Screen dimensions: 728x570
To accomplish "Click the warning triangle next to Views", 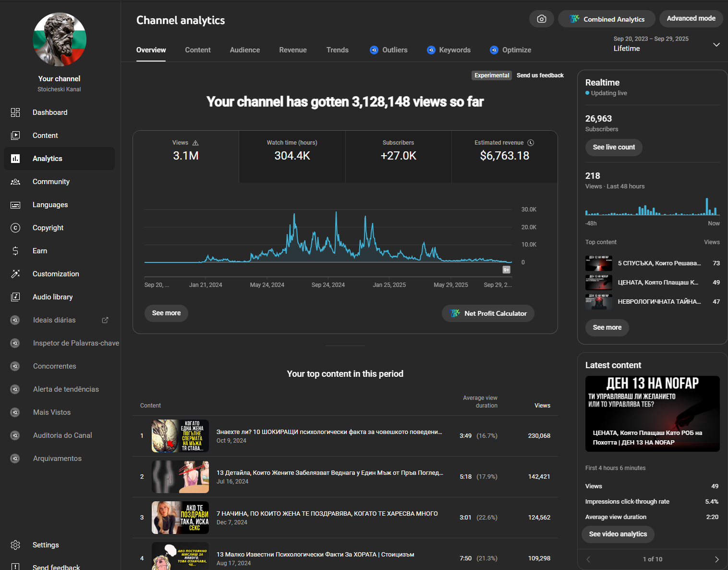I will pos(195,143).
